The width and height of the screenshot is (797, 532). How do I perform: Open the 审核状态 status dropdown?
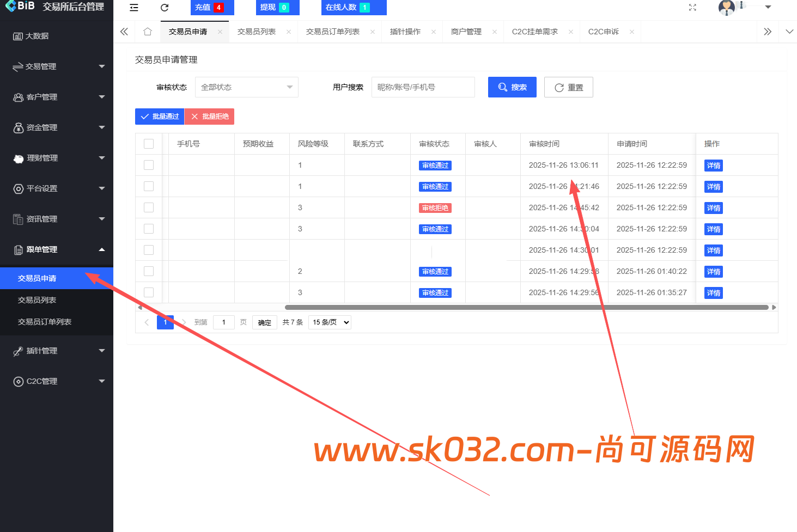tap(246, 87)
